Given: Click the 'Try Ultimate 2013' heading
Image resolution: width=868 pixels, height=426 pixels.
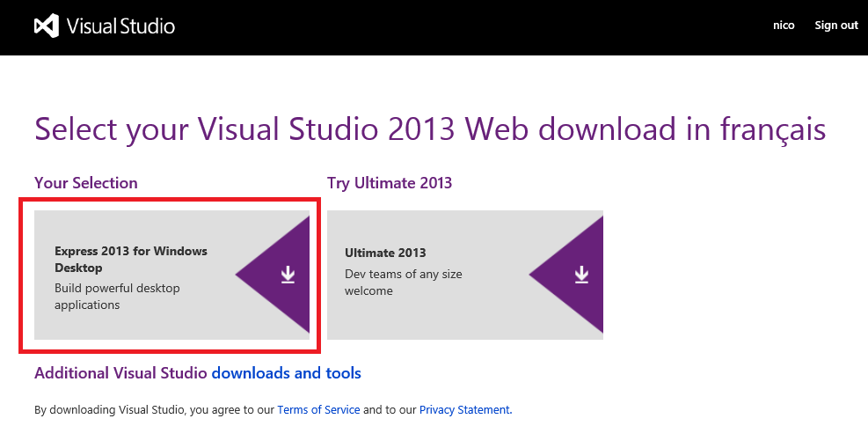Looking at the screenshot, I should pyautogui.click(x=390, y=183).
